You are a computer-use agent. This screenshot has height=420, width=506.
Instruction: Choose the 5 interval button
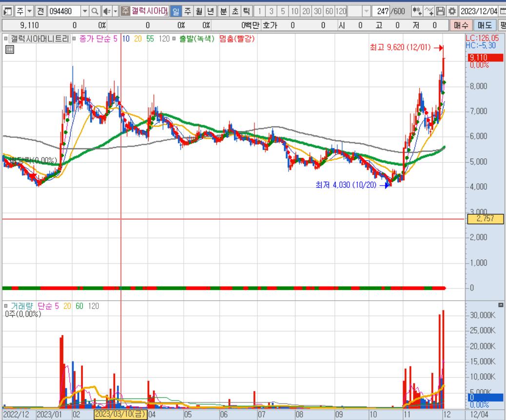pos(283,11)
